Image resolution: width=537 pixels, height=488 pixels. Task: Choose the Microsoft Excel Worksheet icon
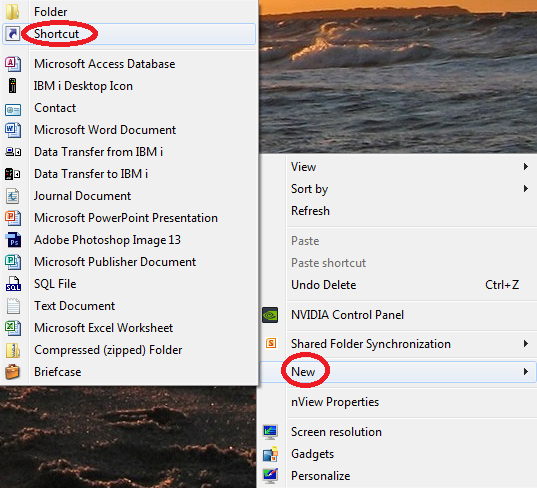[13, 328]
